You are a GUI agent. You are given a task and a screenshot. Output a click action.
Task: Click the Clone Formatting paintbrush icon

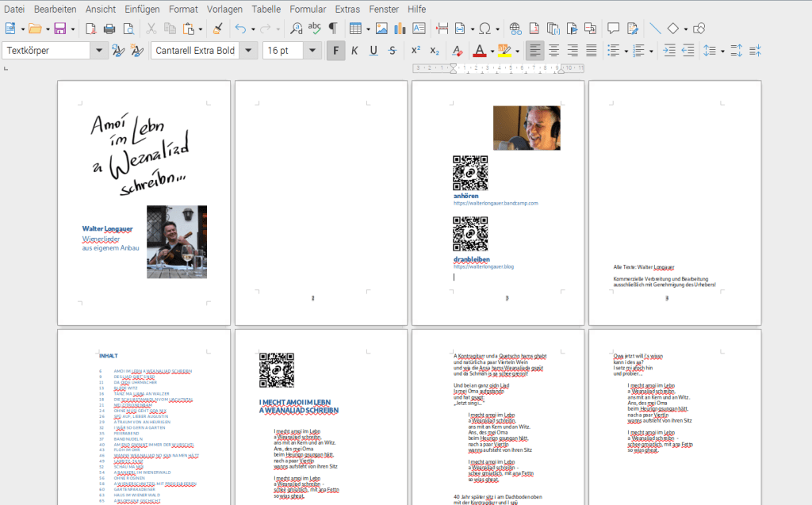tap(217, 29)
